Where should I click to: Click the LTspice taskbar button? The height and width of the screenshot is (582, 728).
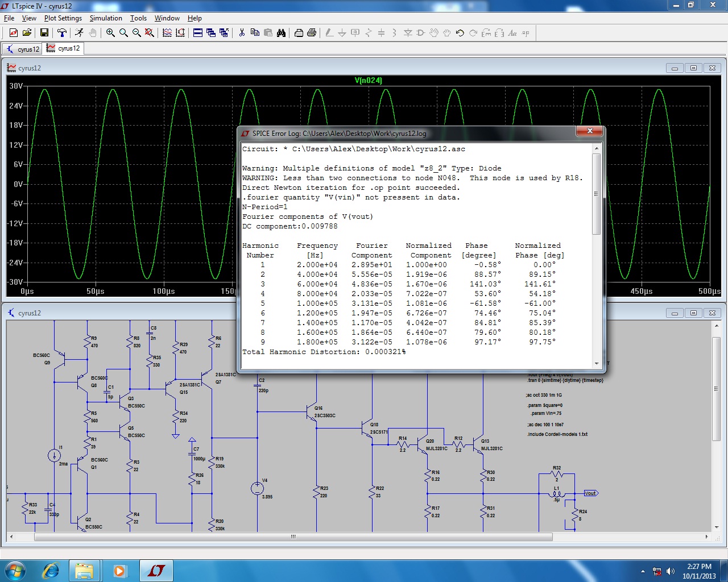click(x=156, y=571)
